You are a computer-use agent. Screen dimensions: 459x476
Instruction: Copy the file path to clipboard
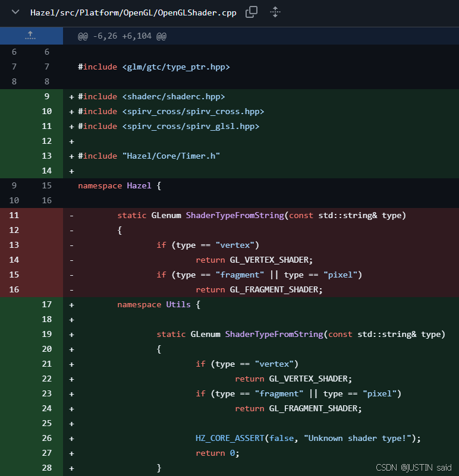(x=252, y=12)
